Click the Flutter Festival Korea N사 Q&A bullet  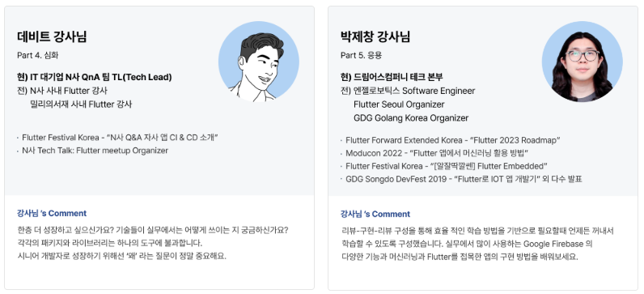click(x=120, y=138)
